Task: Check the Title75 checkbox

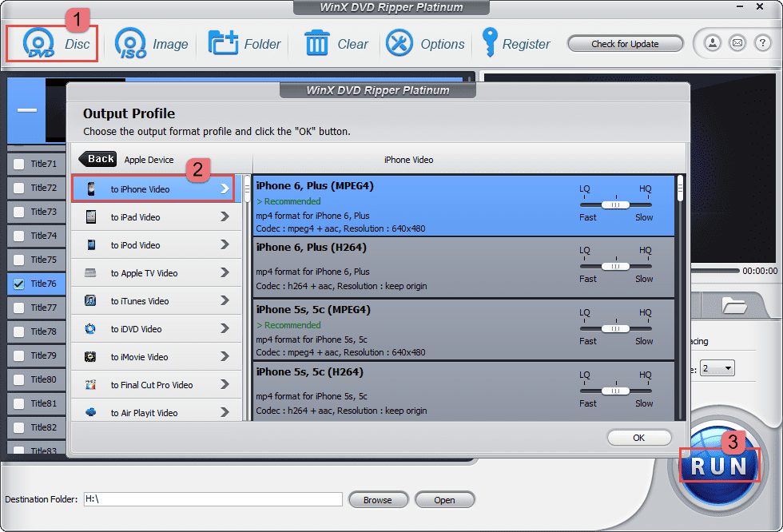Action: click(18, 260)
